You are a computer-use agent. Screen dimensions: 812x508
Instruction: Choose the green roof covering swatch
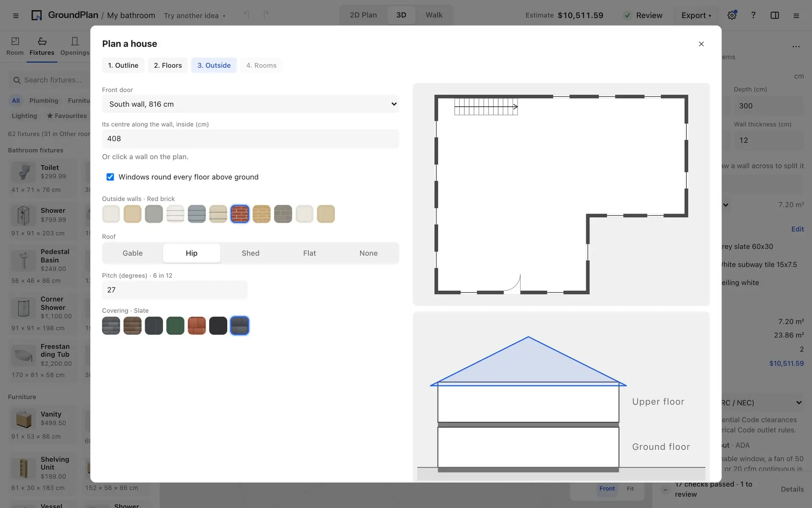[175, 326]
